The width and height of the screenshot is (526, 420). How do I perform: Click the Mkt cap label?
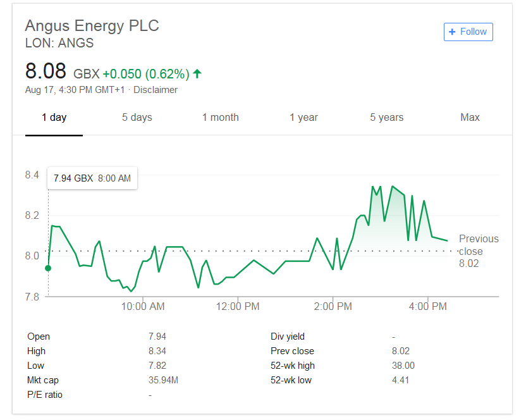click(x=43, y=380)
